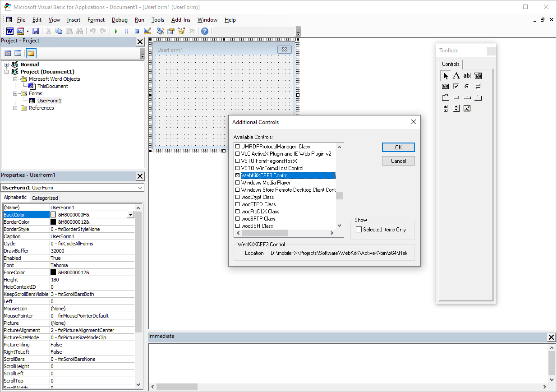Screen dimensions: 557x392
Task: Open Visual Basic Help question mark icon
Action: (x=205, y=31)
